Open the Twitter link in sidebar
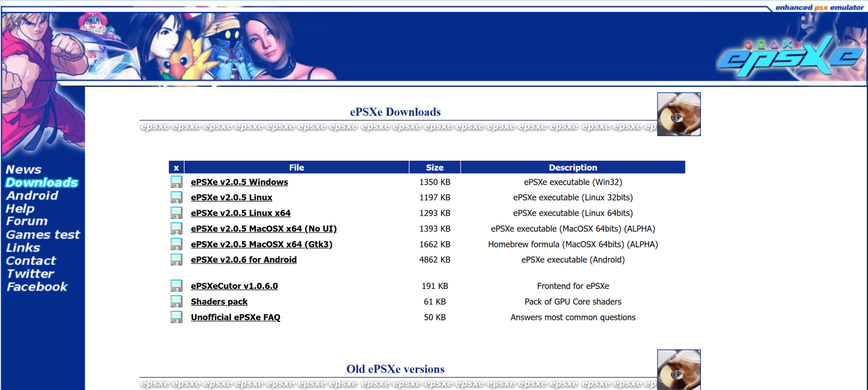 pyautogui.click(x=30, y=274)
